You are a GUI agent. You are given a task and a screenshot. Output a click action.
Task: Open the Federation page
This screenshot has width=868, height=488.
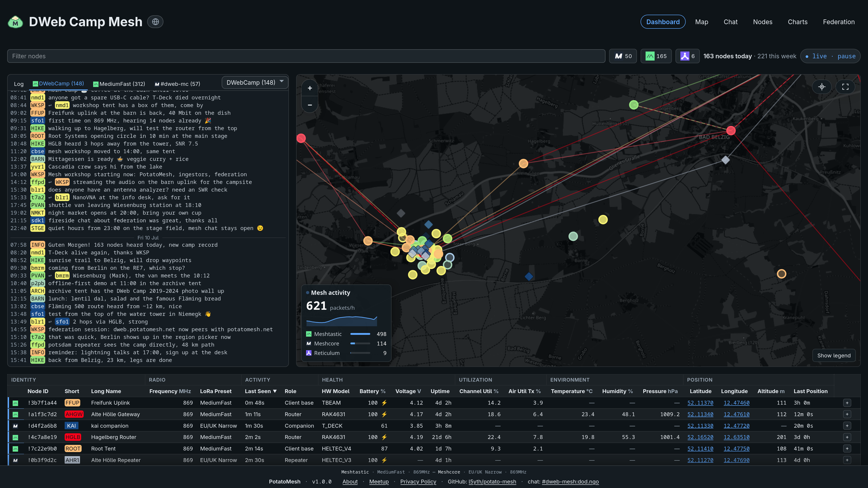click(839, 22)
